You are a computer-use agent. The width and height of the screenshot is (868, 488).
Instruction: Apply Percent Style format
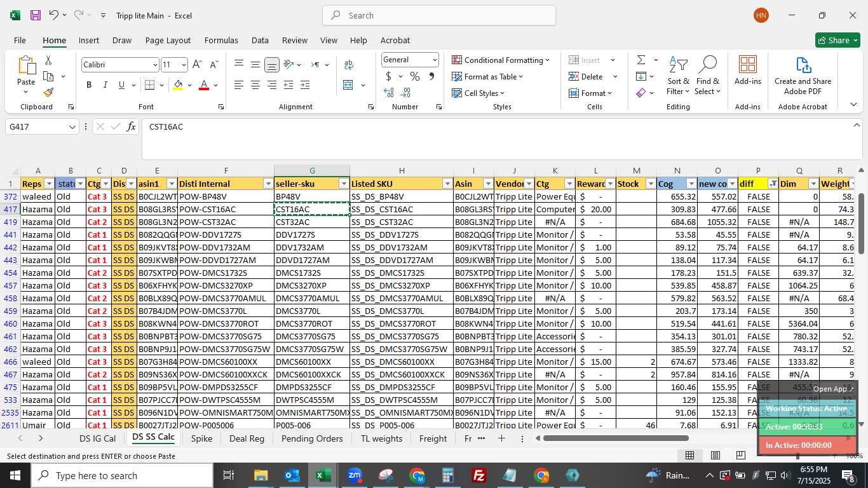415,76
